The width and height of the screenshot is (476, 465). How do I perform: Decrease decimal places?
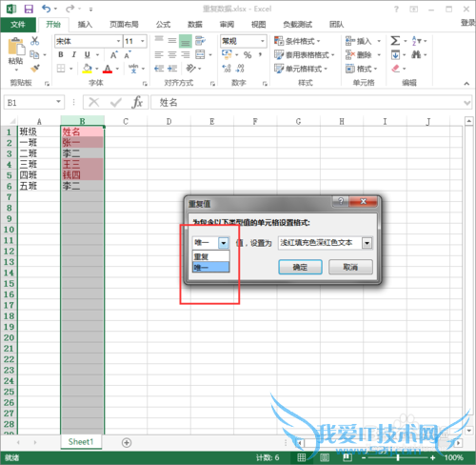coord(240,69)
